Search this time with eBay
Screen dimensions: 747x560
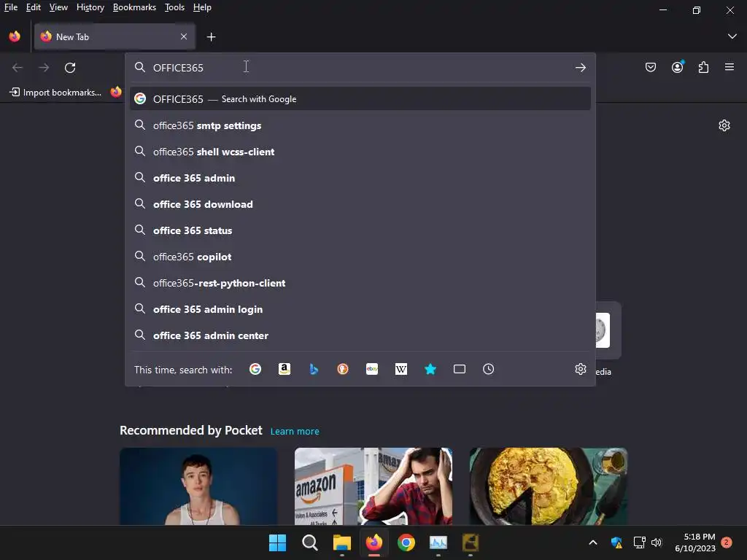point(372,369)
